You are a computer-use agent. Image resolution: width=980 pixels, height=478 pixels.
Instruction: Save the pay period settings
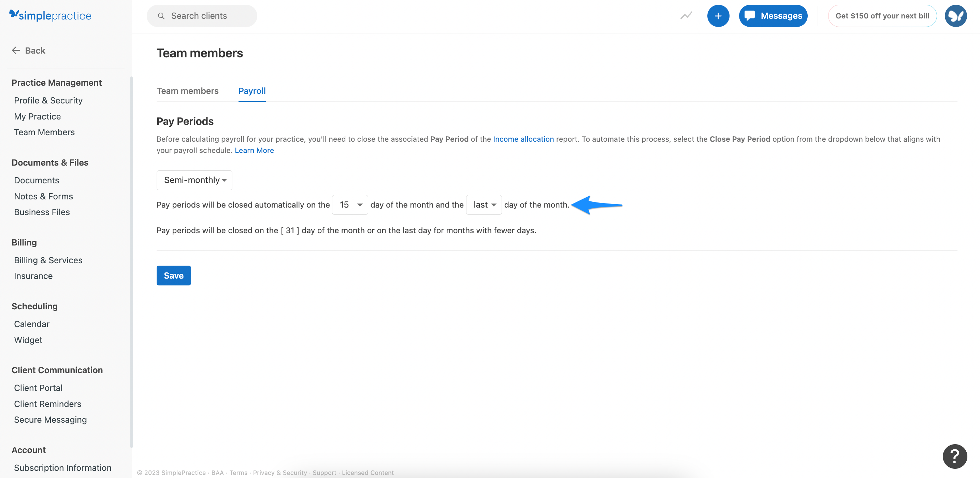tap(173, 275)
